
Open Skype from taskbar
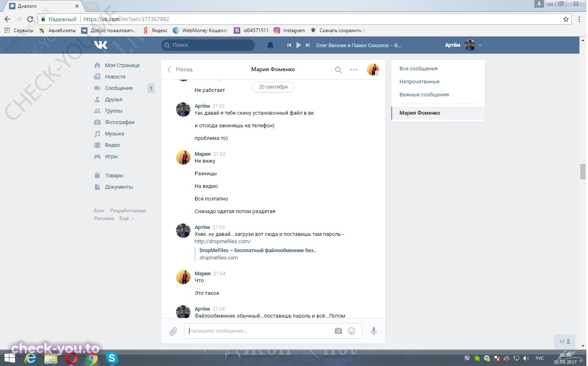(112, 358)
